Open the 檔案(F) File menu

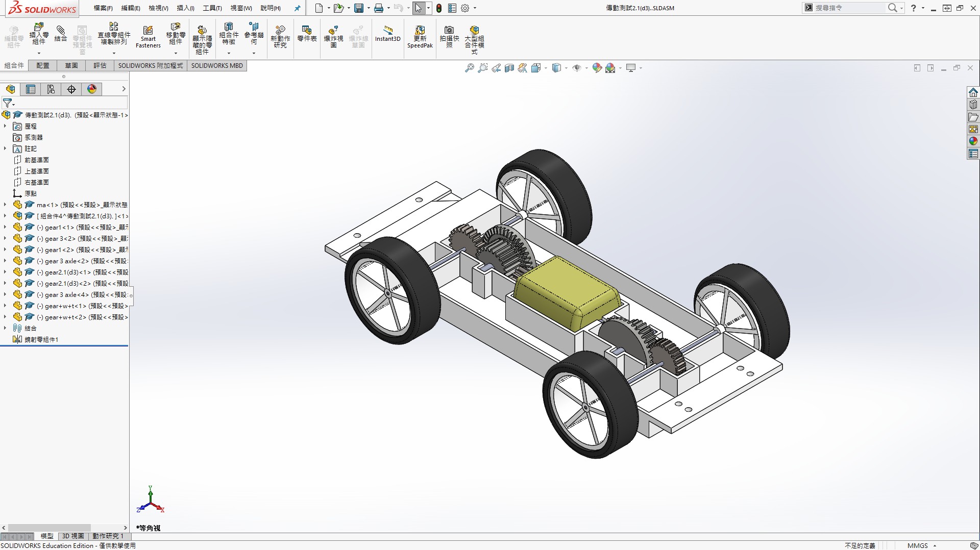(x=103, y=8)
